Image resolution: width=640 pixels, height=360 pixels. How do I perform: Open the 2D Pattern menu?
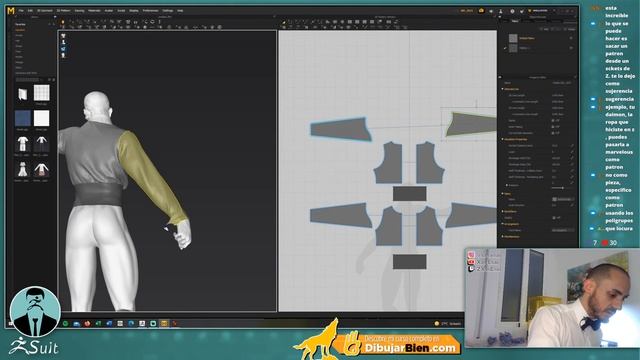coord(64,11)
